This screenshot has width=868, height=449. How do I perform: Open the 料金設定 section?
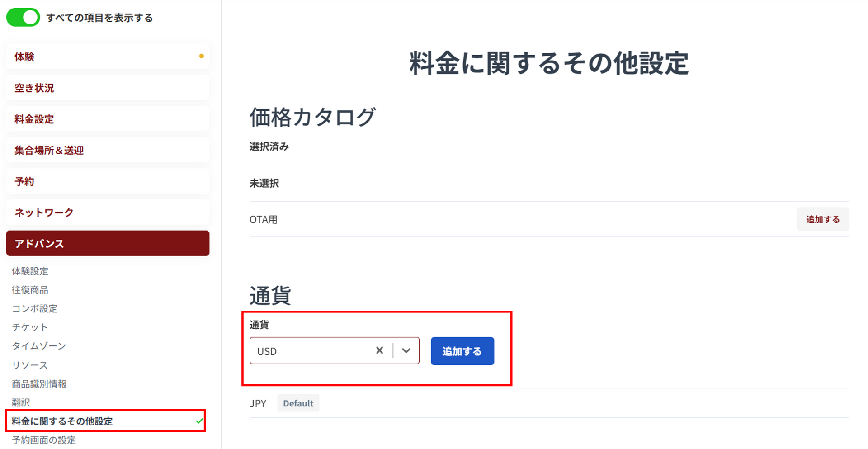[108, 119]
